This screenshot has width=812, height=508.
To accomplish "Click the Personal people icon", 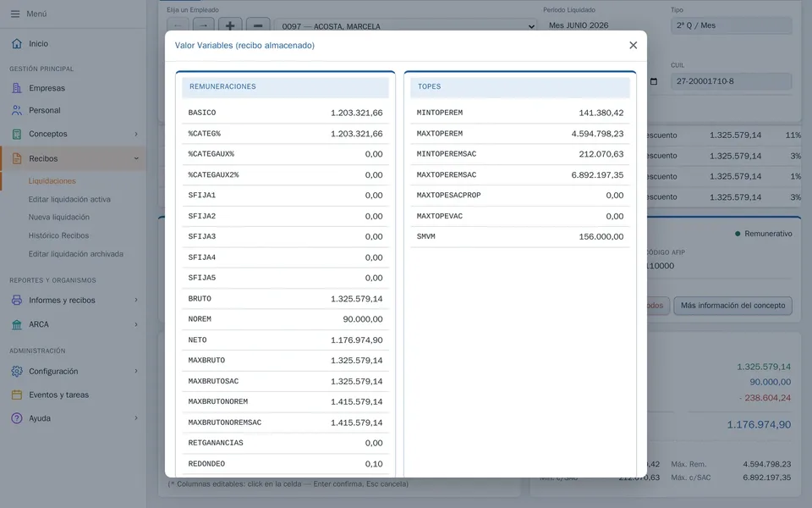I will (x=17, y=110).
